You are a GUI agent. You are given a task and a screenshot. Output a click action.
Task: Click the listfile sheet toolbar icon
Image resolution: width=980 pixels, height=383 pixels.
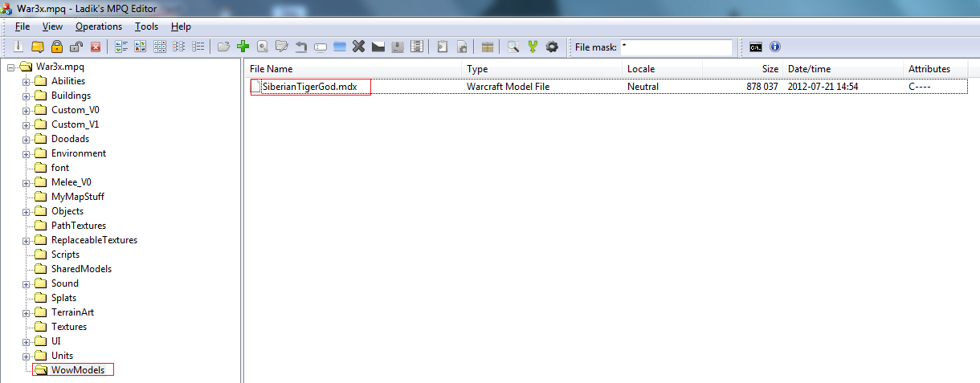tap(416, 47)
